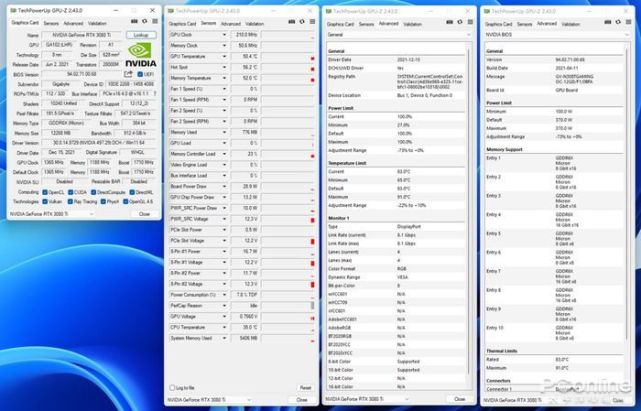Viewport: 641px width, 411px height.
Task: Click GPU-Z title icon in NVIDIA BIOS window
Action: pos(487,11)
